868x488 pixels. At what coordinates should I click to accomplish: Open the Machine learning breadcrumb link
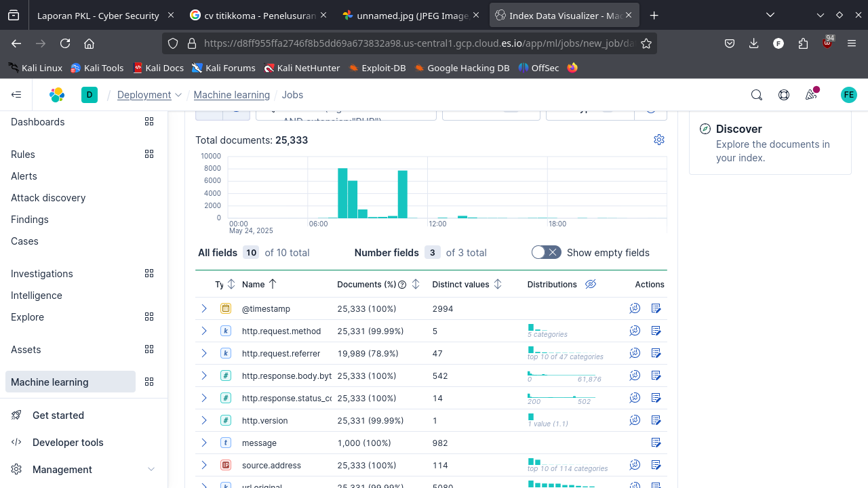point(231,95)
